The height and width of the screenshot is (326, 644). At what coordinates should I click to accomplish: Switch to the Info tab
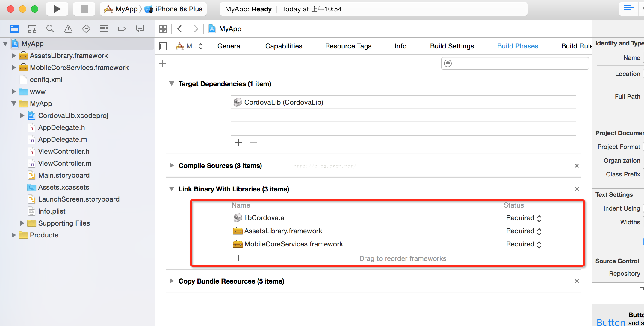[x=400, y=46]
